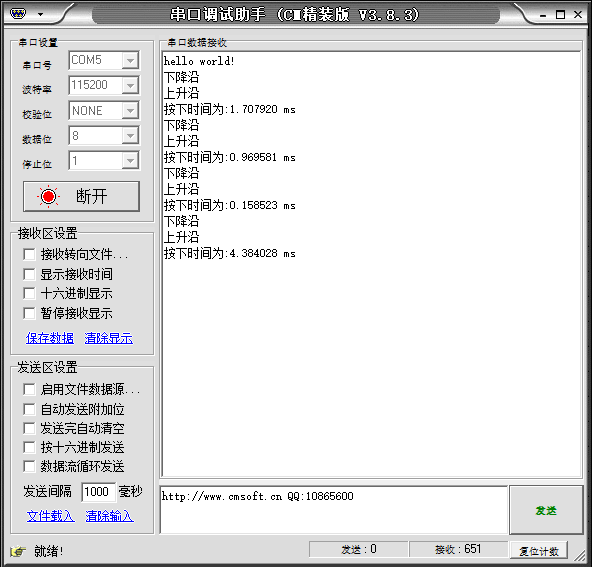Click the 接收：651 status counter
This screenshot has width=592, height=567.
click(458, 549)
